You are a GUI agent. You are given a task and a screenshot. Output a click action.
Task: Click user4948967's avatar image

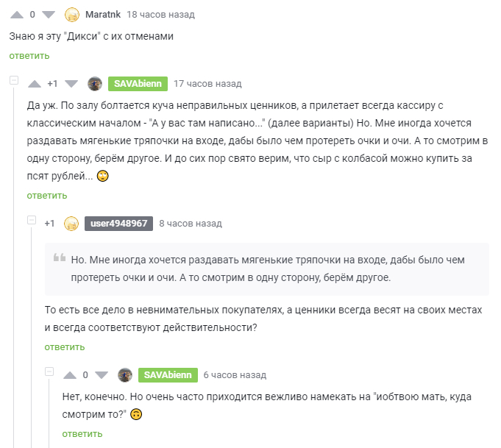click(x=71, y=224)
